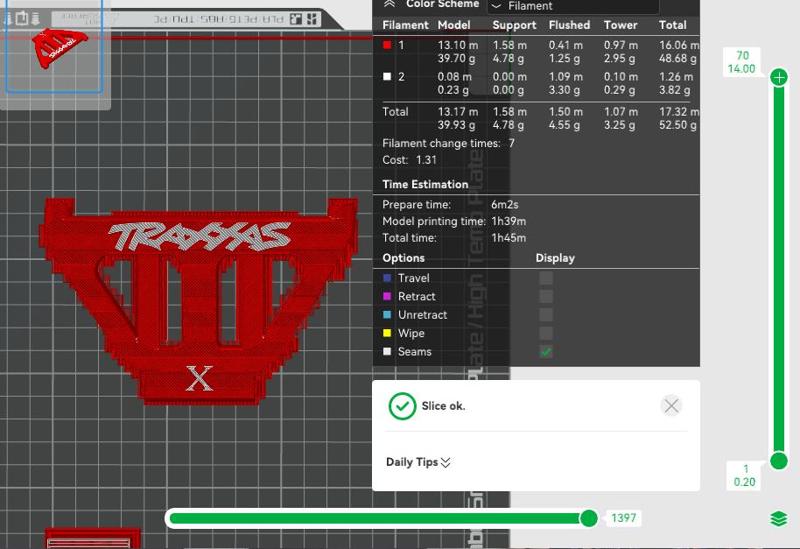The height and width of the screenshot is (549, 800).
Task: Enable the Travel display checkbox
Action: (x=546, y=278)
